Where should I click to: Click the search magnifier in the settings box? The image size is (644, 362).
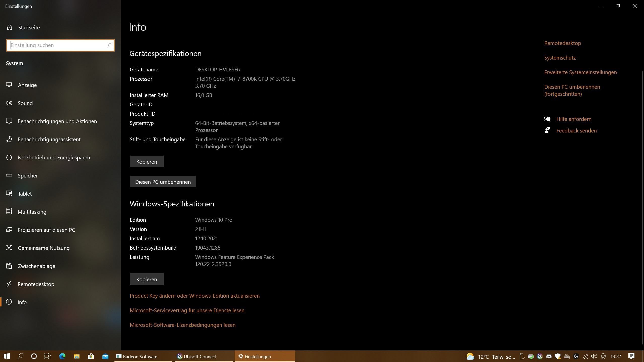(x=109, y=45)
